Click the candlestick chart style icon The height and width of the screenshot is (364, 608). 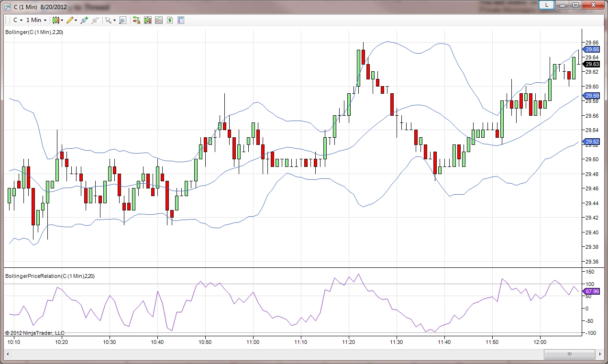pyautogui.click(x=56, y=20)
